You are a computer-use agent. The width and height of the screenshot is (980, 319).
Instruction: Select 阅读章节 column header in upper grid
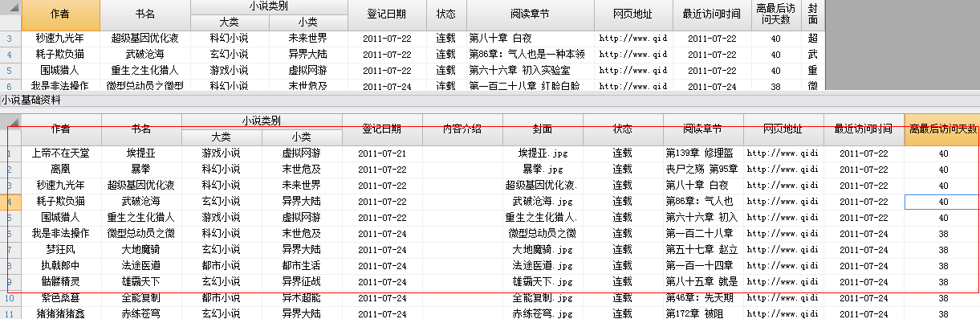[530, 14]
